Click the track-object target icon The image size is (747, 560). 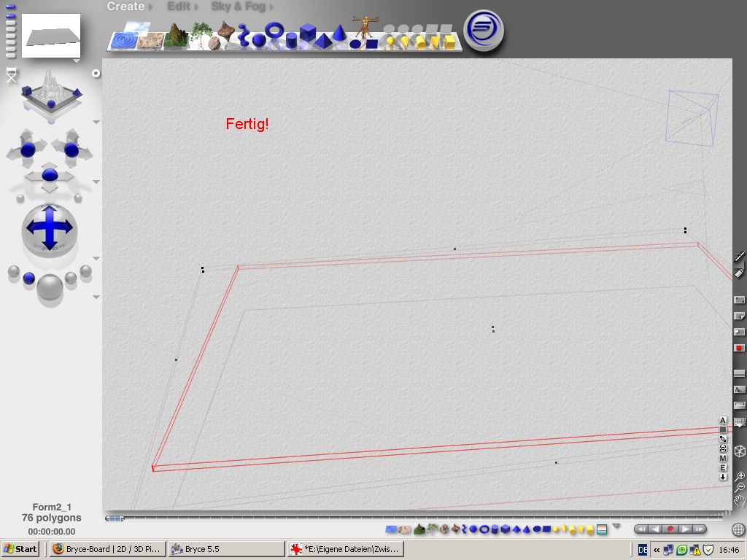click(723, 448)
